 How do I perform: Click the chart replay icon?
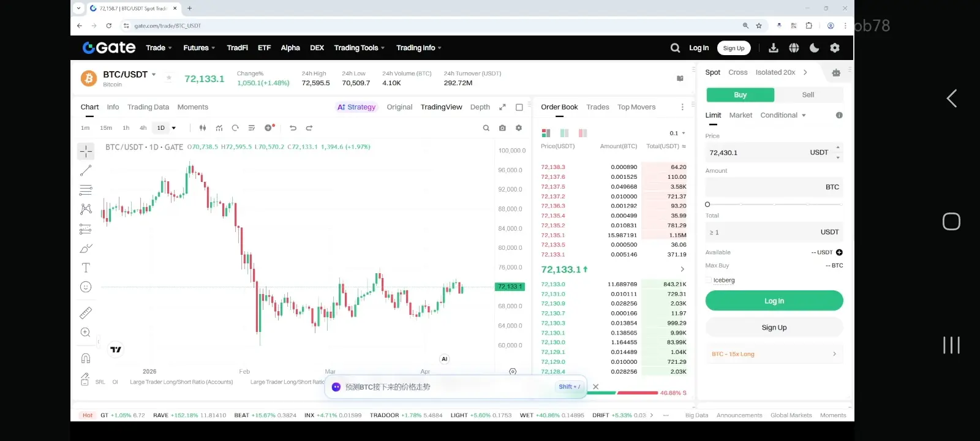235,128
